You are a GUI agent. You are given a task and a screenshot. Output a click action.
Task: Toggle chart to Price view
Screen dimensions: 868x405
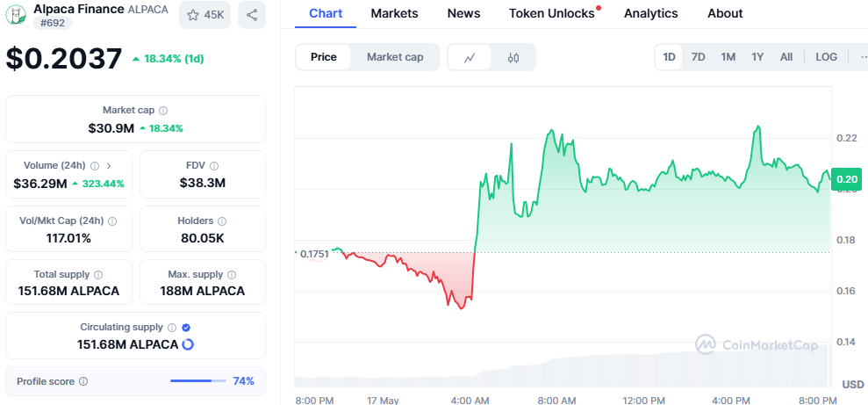323,57
